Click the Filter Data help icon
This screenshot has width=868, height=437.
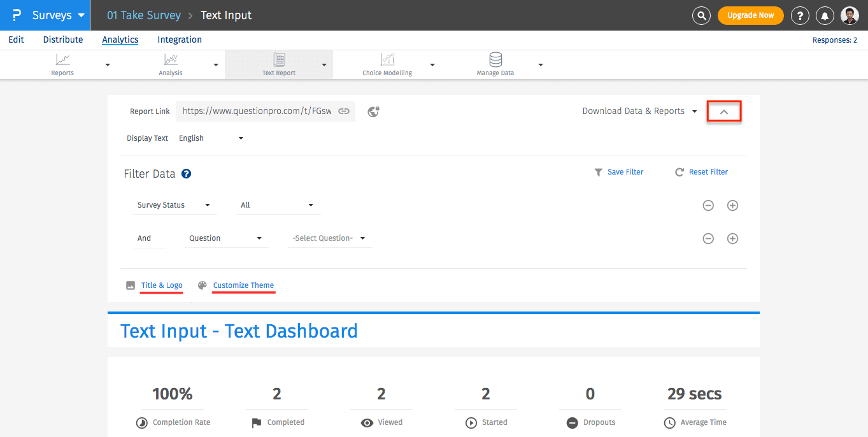tap(186, 174)
